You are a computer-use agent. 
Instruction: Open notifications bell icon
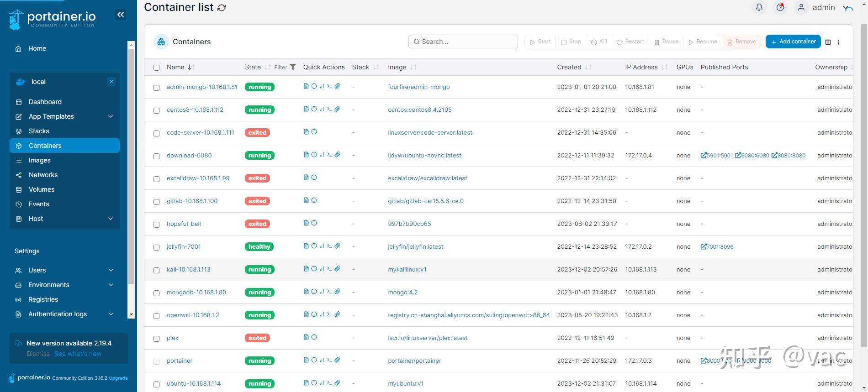759,7
